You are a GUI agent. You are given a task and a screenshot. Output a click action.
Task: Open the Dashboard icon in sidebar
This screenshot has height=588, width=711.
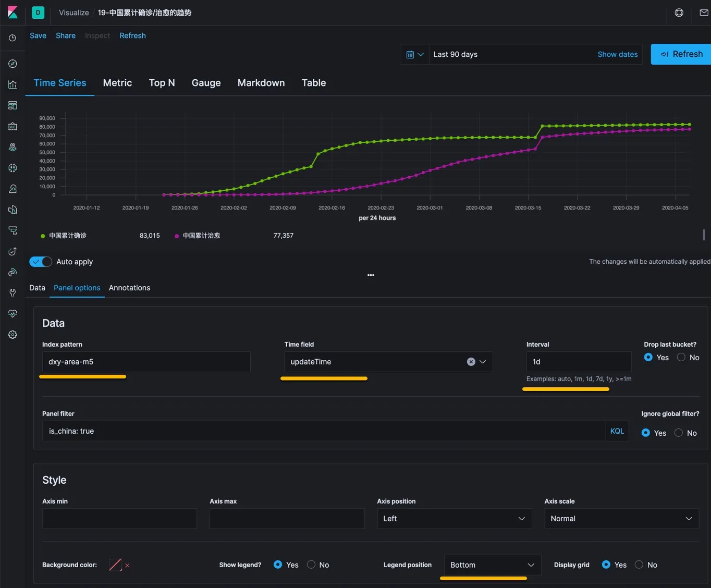click(13, 105)
